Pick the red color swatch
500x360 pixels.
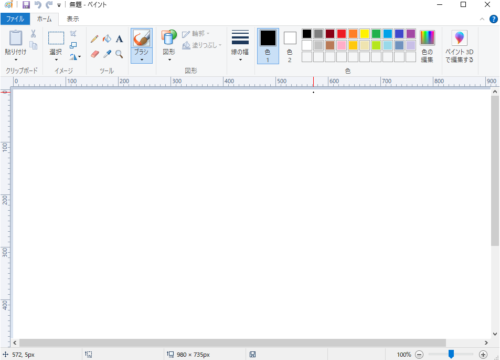click(341, 34)
